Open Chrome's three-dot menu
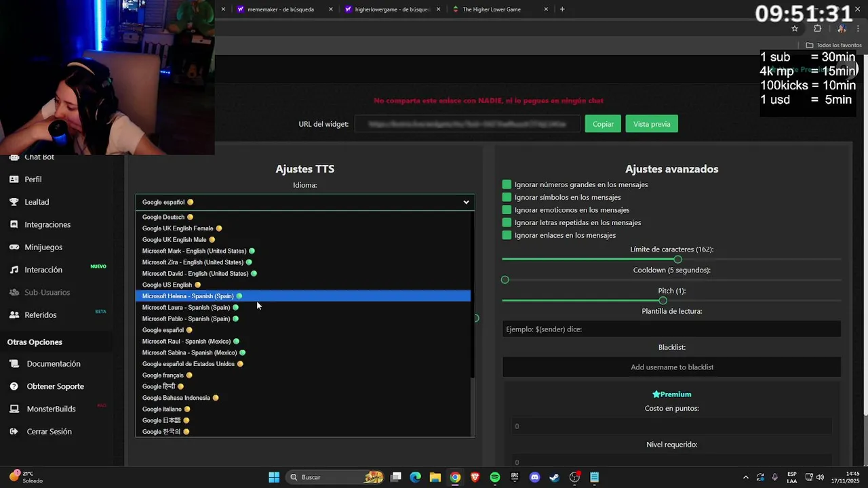This screenshot has width=868, height=488. pyautogui.click(x=857, y=28)
